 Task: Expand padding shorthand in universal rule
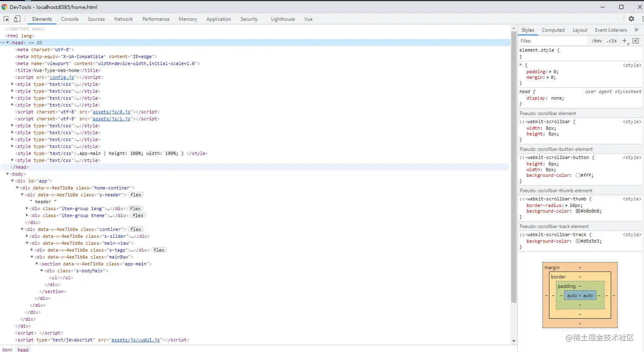(550, 72)
